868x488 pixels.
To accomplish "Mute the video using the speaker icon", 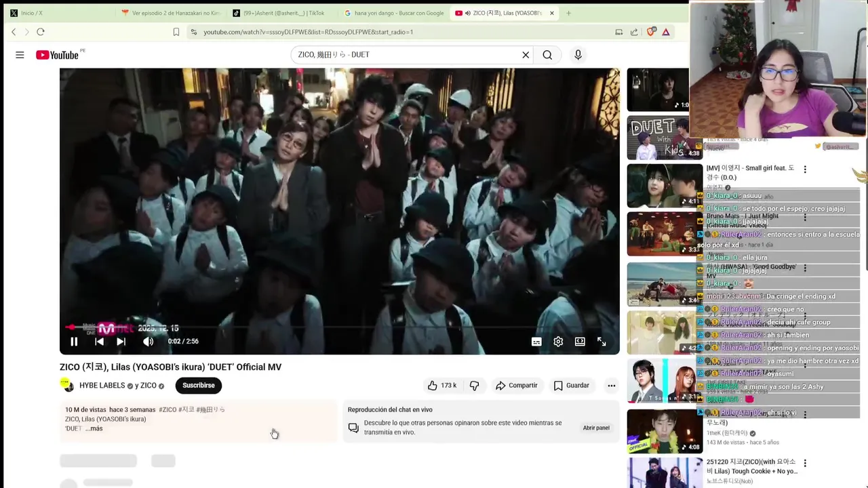I will pyautogui.click(x=148, y=342).
